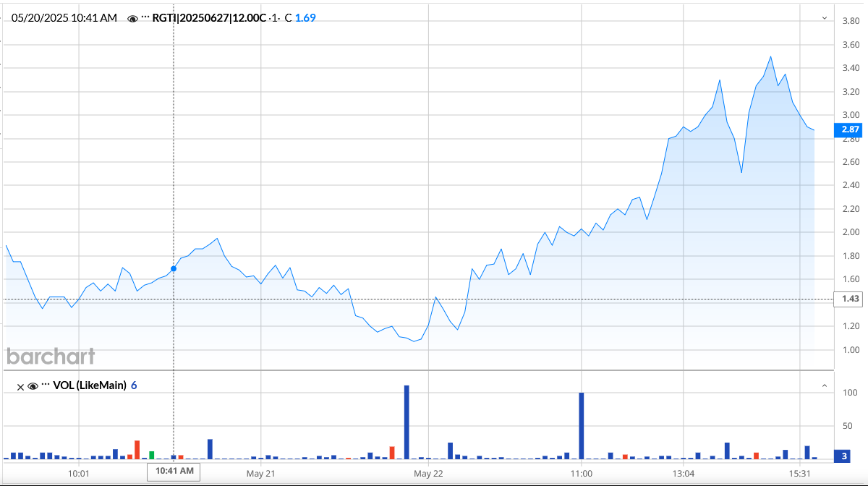Click the green volume bar

coord(152,455)
